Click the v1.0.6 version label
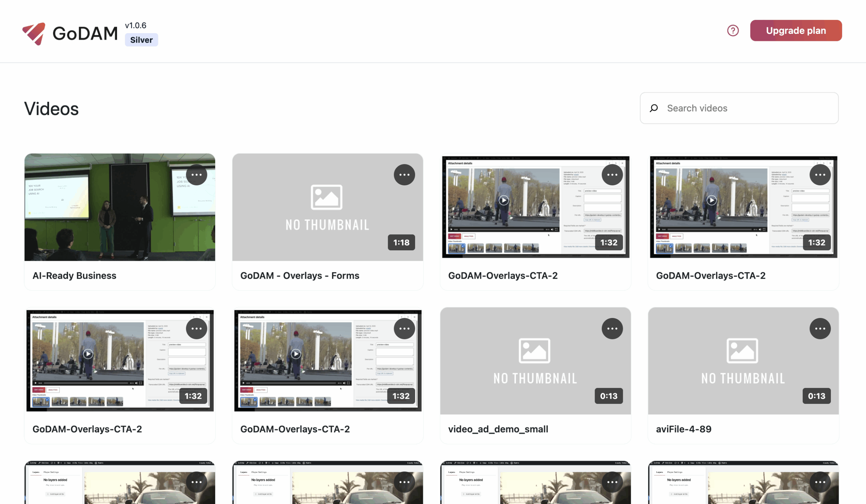Image resolution: width=866 pixels, height=504 pixels. pyautogui.click(x=135, y=25)
